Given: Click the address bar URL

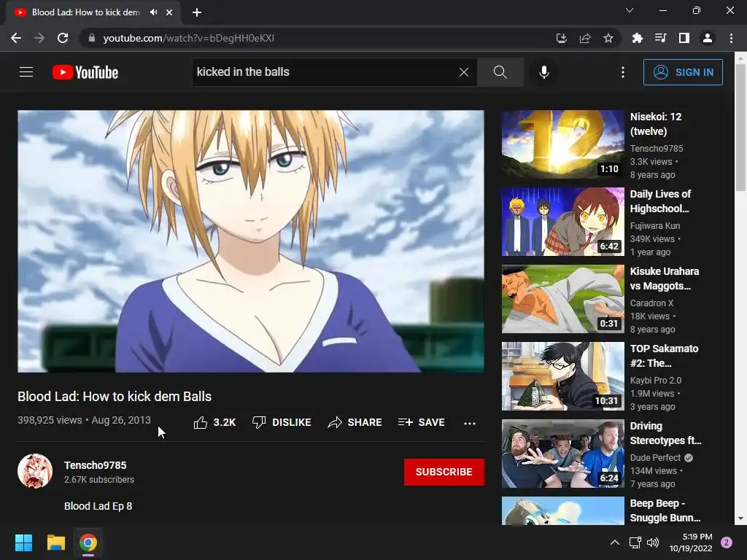Looking at the screenshot, I should [x=189, y=38].
